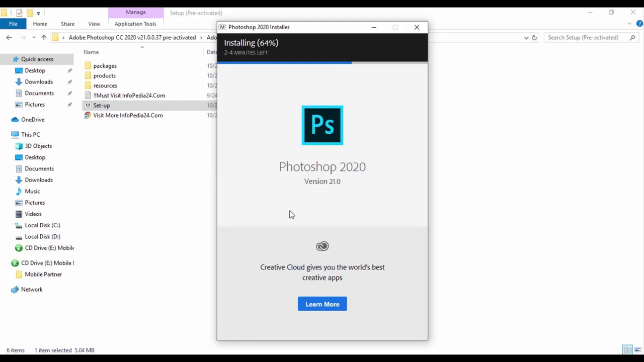The height and width of the screenshot is (362, 644).
Task: Select This PC in the navigation pane
Action: pos(30,135)
